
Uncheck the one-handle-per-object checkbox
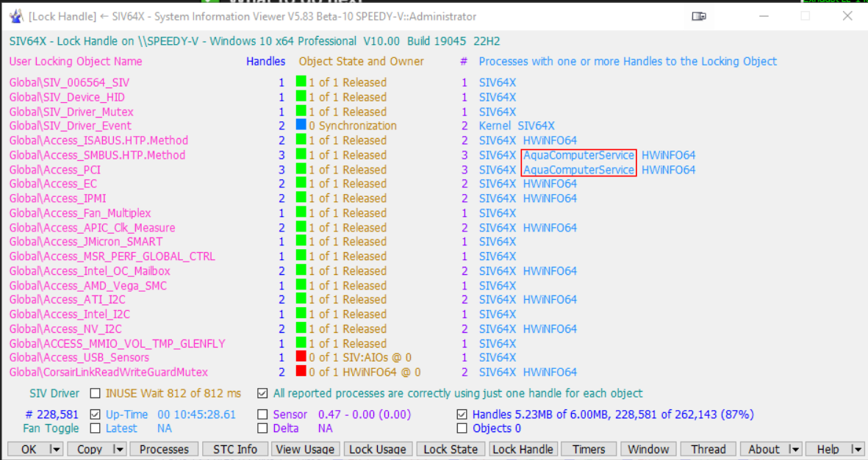(262, 393)
